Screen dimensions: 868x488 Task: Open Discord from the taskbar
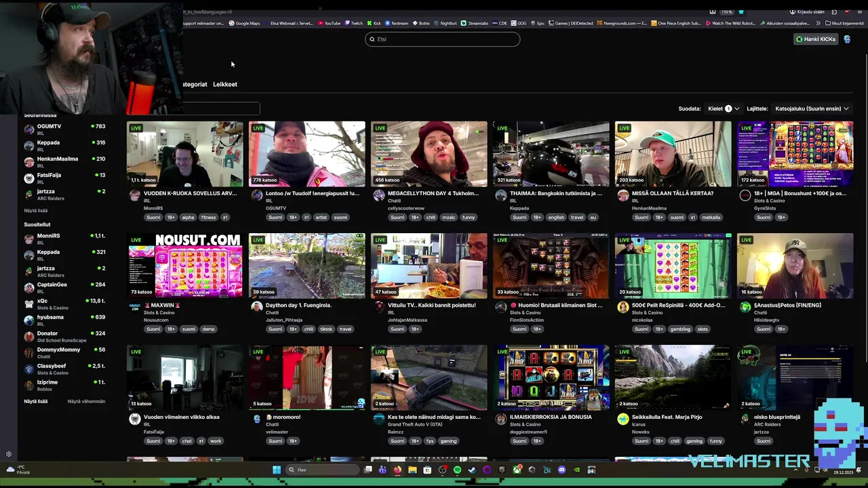click(561, 470)
